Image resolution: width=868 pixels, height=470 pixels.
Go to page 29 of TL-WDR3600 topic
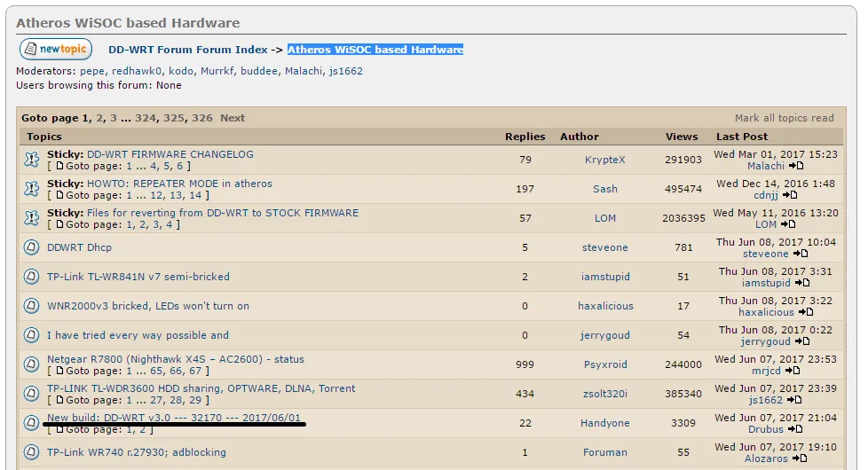coord(195,400)
